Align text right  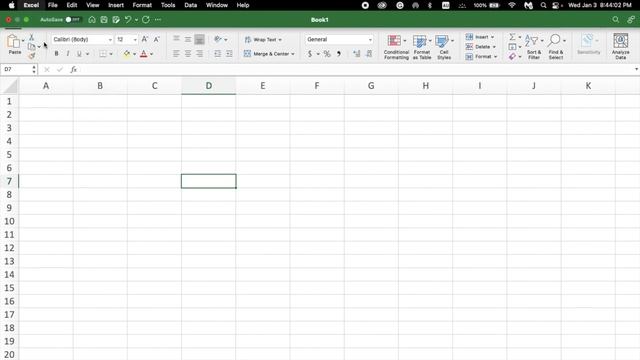pyautogui.click(x=199, y=53)
